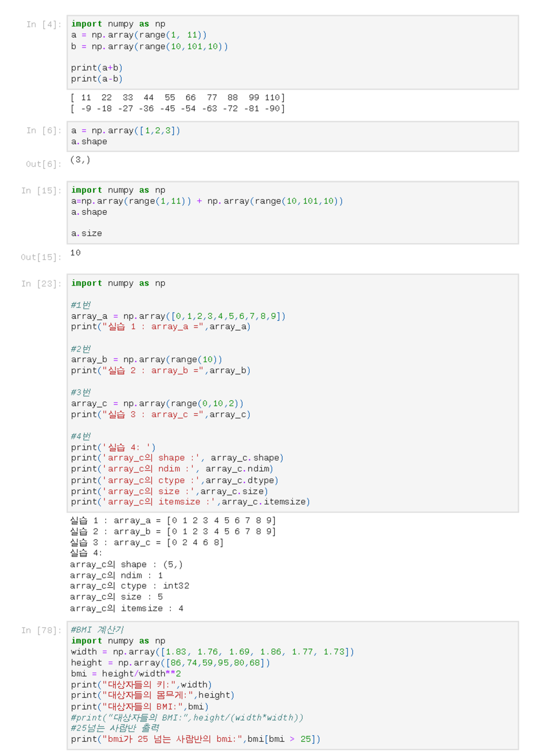Click the '#2번' comment line
534x756 pixels.
click(81, 349)
